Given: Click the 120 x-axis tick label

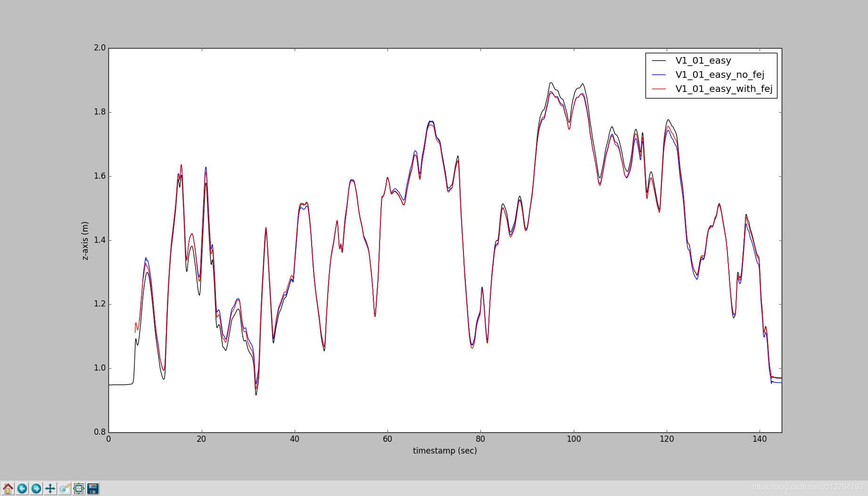Looking at the screenshot, I should 667,439.
